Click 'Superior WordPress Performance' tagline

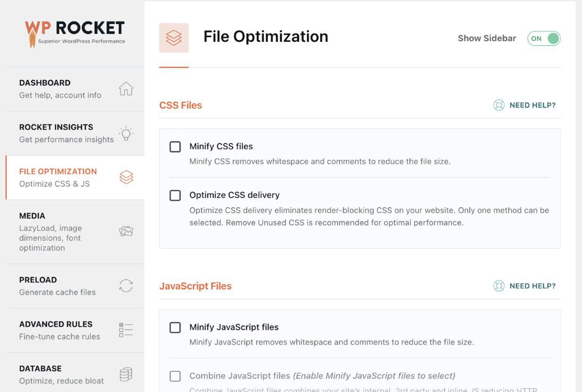tap(82, 41)
